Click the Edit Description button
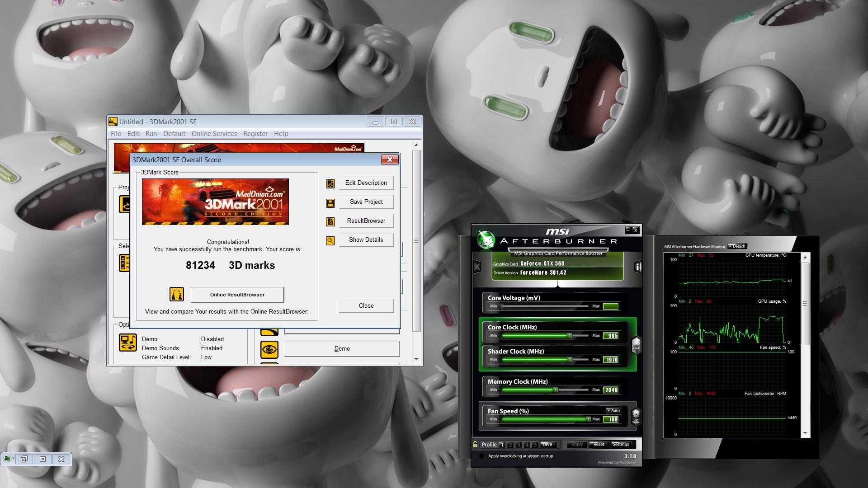 (x=366, y=183)
